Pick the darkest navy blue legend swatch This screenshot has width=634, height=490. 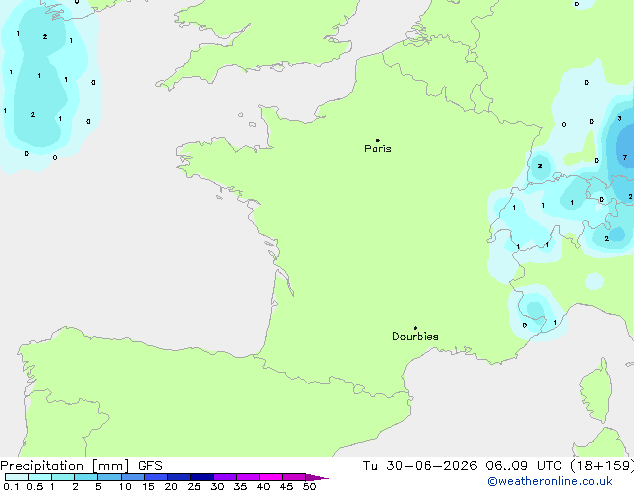202,477
